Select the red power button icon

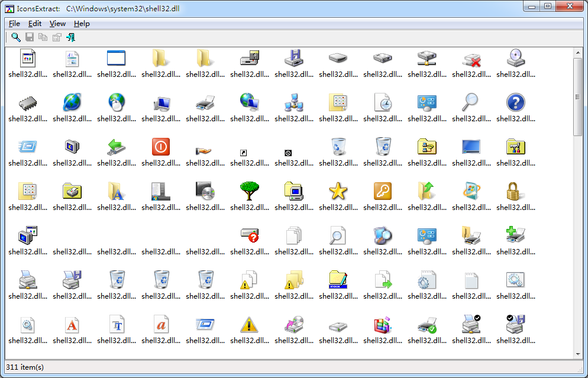click(x=161, y=147)
